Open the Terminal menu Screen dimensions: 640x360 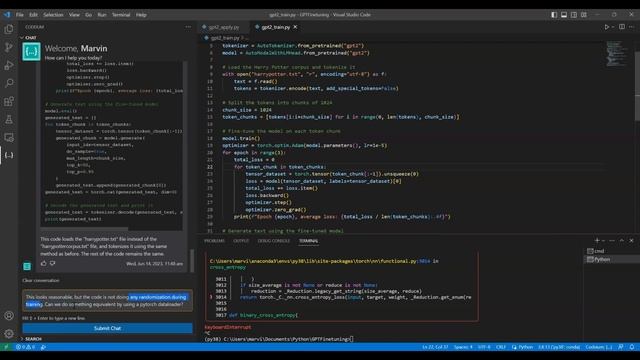pos(121,15)
